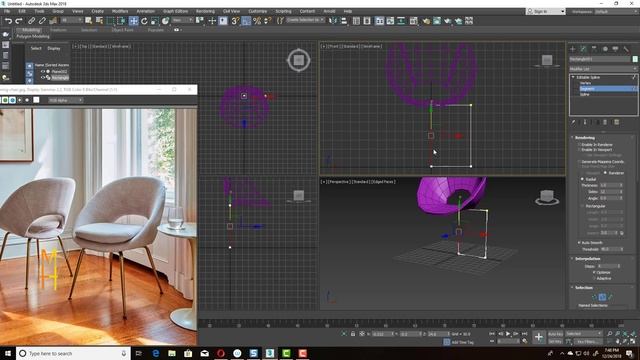Open the Create Selection Set dropdown
640x360 pixels.
pyautogui.click(x=305, y=20)
